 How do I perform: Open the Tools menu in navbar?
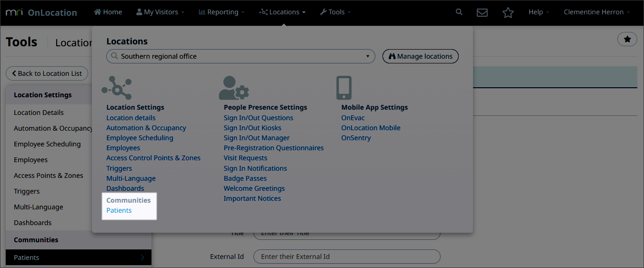(335, 12)
